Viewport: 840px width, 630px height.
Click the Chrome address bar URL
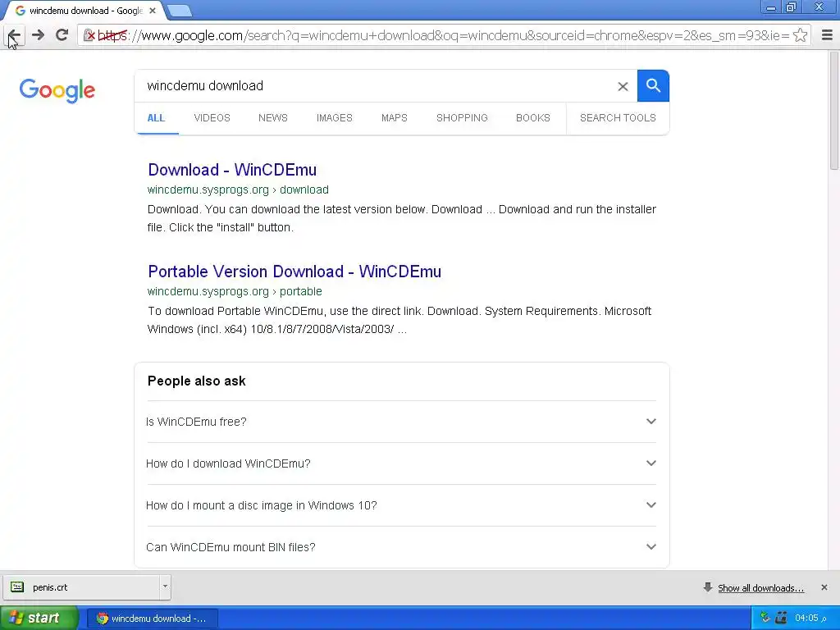click(x=445, y=35)
